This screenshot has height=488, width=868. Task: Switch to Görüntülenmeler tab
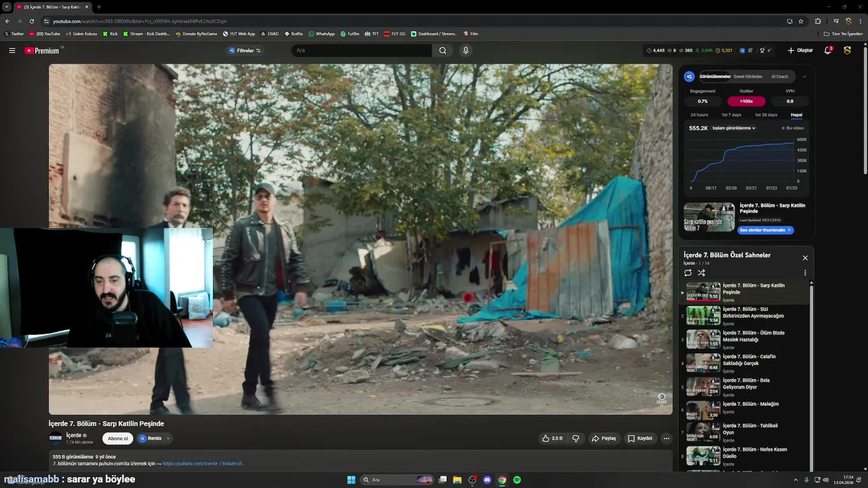(715, 77)
